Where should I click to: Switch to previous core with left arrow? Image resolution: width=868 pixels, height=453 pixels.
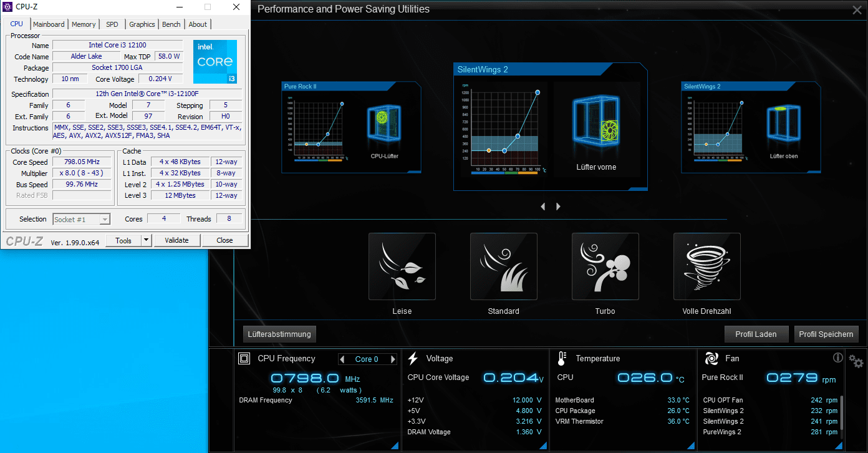pos(342,359)
